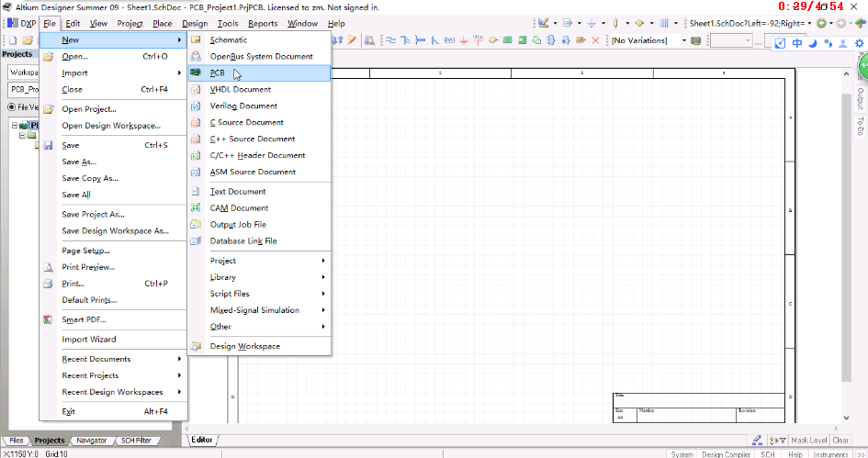The height and width of the screenshot is (458, 868).
Task: Click the cross-probe pencil icon
Action: [x=352, y=39]
